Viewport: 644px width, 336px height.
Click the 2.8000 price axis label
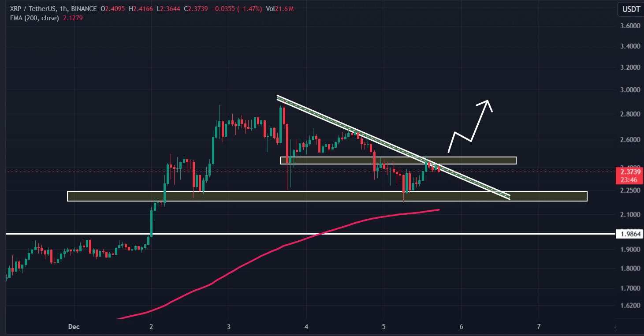tap(629, 114)
